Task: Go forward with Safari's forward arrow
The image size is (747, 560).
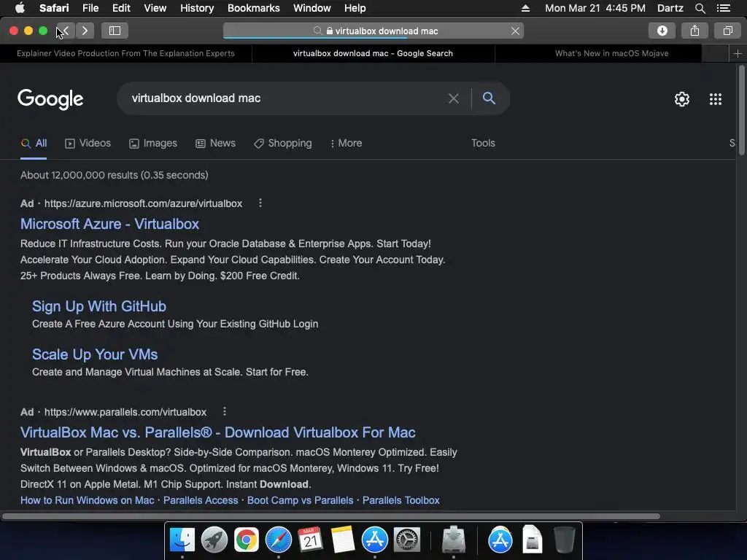Action: (x=85, y=31)
